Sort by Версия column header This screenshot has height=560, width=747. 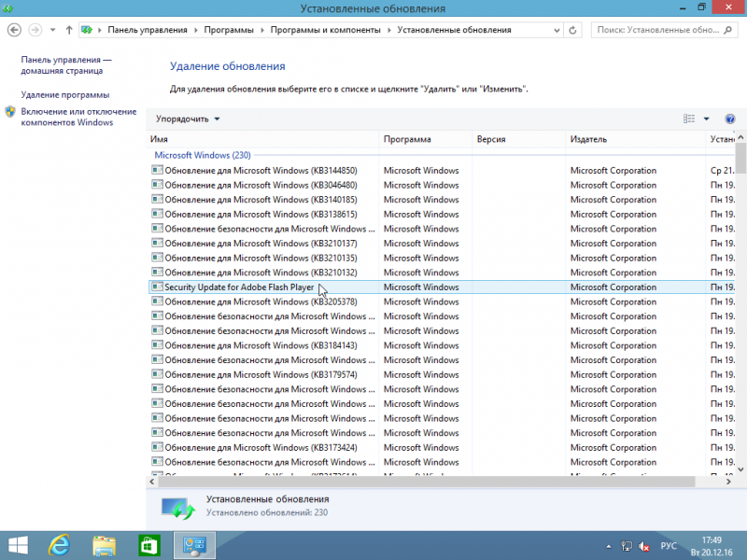519,139
